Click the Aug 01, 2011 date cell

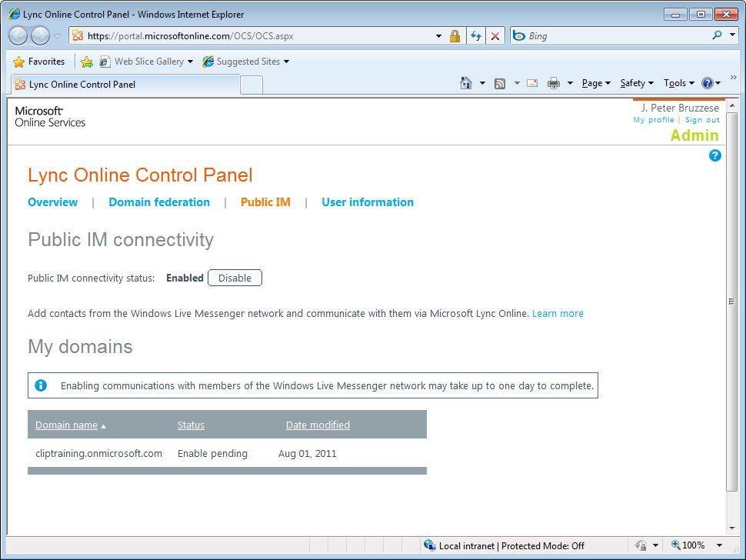click(308, 453)
